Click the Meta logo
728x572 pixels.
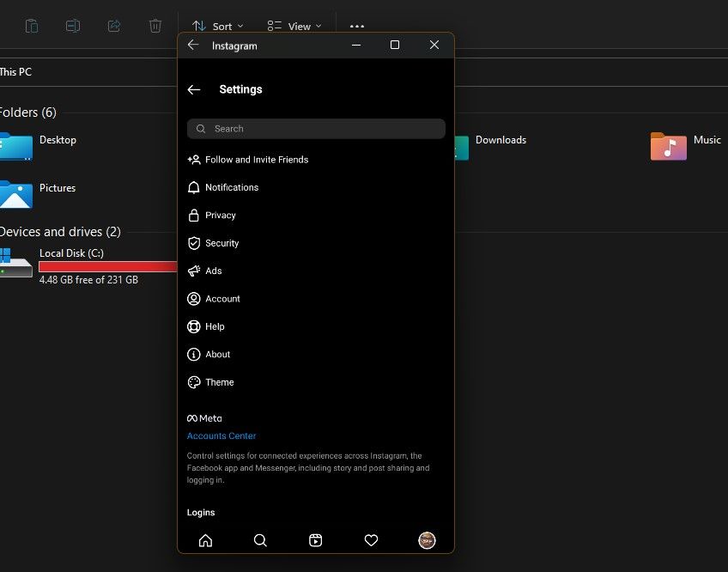click(204, 418)
